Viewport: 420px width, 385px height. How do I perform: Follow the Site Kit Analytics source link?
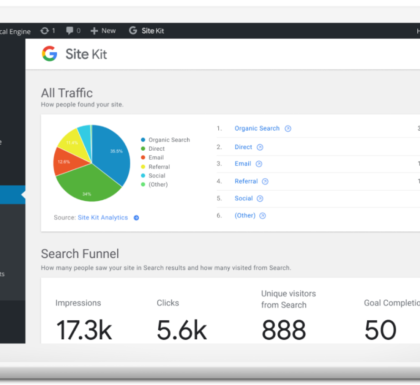pos(103,217)
